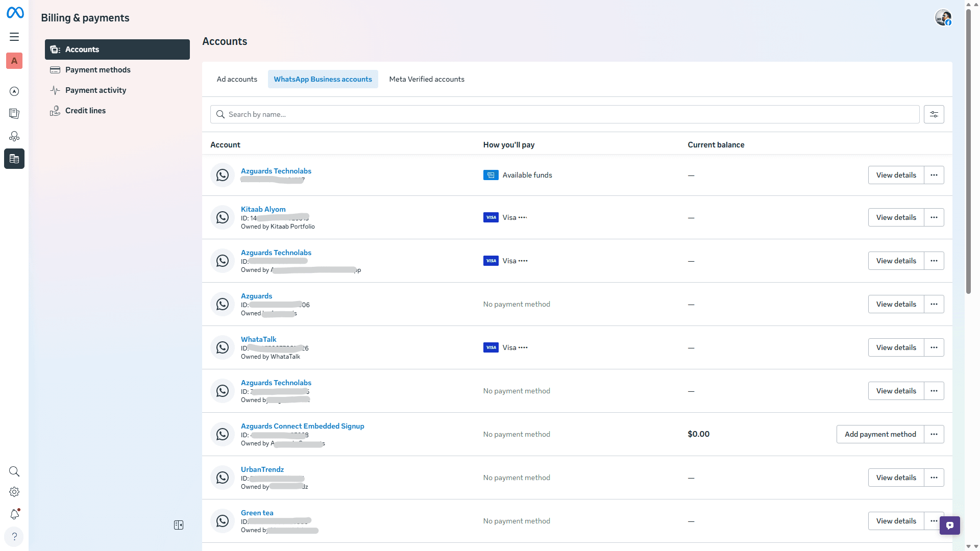980x551 pixels.
Task: Open the compass overview icon in left rail
Action: pyautogui.click(x=14, y=91)
